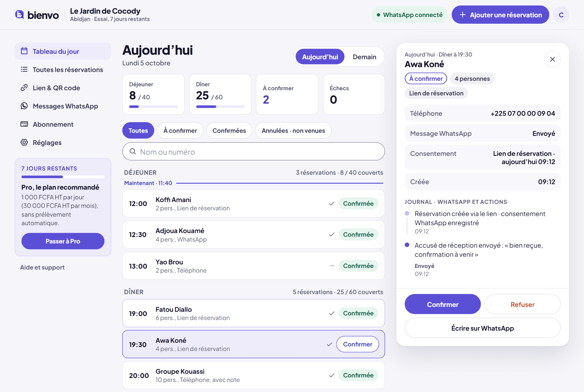Image resolution: width=584 pixels, height=392 pixels.
Task: Filter by À confirmer reservations
Action: [x=180, y=130]
